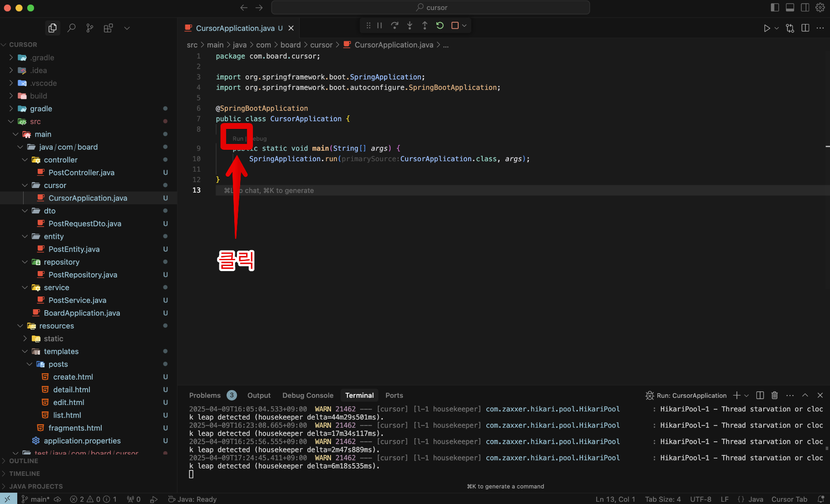The width and height of the screenshot is (830, 504).
Task: Show more sidebar views chevron
Action: tap(127, 28)
